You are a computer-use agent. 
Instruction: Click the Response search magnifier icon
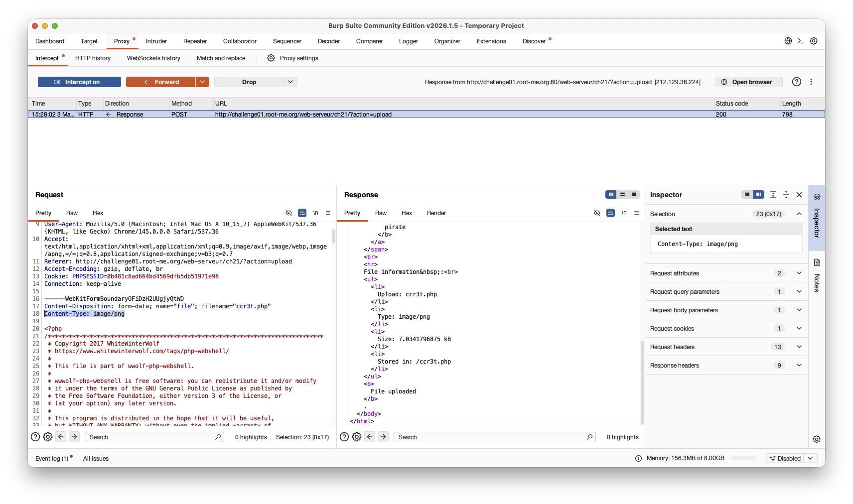coord(590,437)
